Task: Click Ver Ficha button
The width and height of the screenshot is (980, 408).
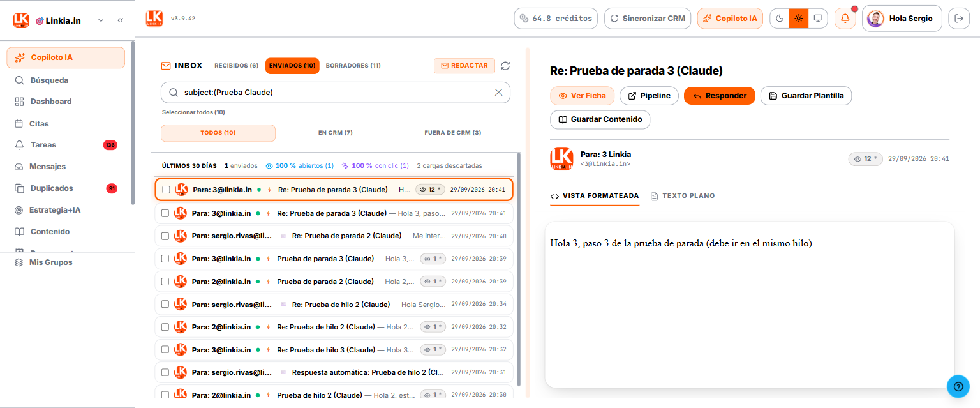Action: click(583, 96)
